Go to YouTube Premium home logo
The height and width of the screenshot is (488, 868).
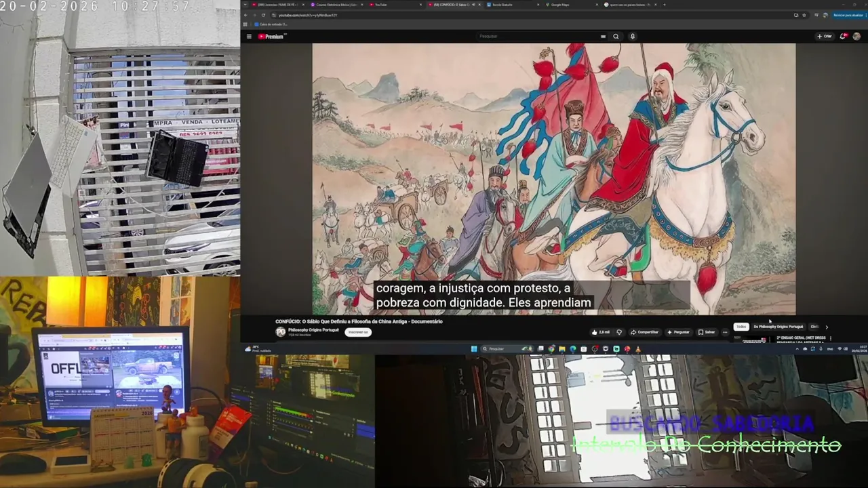pyautogui.click(x=271, y=37)
